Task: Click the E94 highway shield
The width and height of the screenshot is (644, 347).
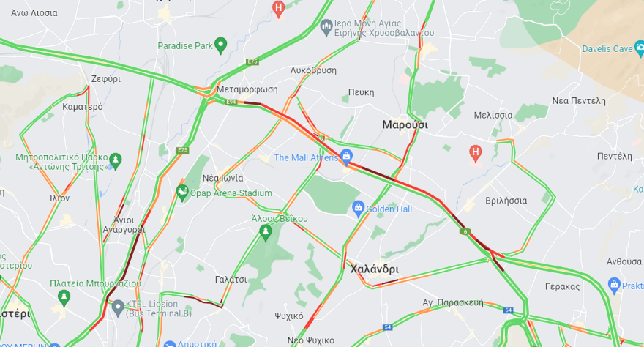Action: coord(231,102)
